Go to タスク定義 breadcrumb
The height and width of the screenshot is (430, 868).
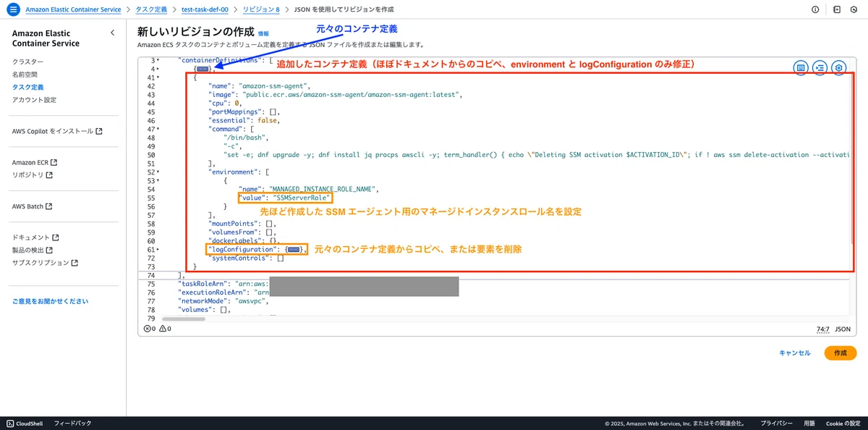tap(151, 10)
